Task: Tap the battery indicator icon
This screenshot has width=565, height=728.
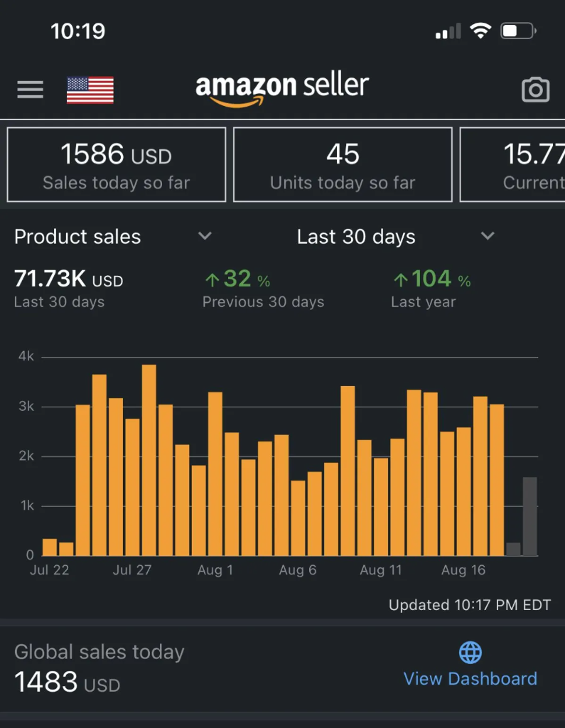Action: coord(519,31)
